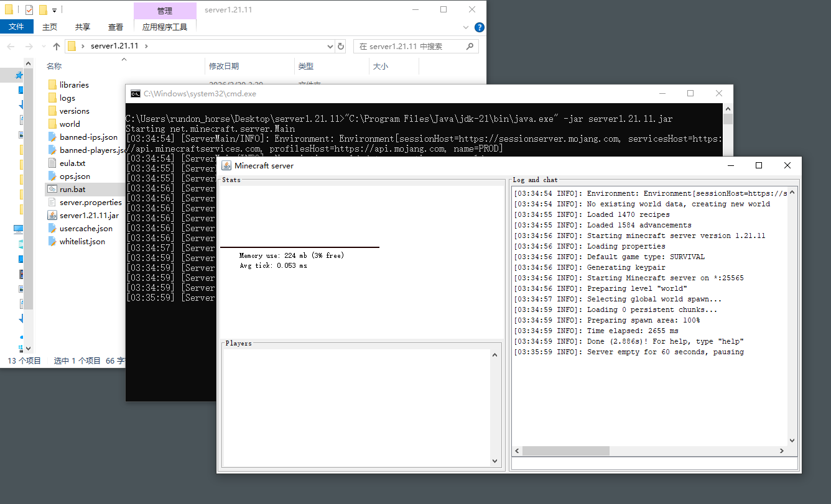This screenshot has height=504, width=831.
Task: Select the run.bat batch file icon
Action: [52, 190]
